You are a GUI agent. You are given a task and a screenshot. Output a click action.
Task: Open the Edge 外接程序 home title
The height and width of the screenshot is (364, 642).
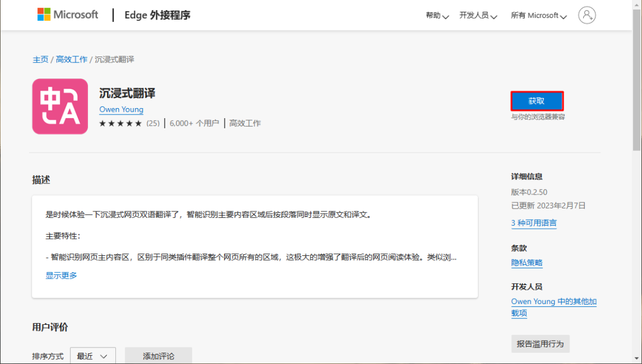pyautogui.click(x=157, y=15)
